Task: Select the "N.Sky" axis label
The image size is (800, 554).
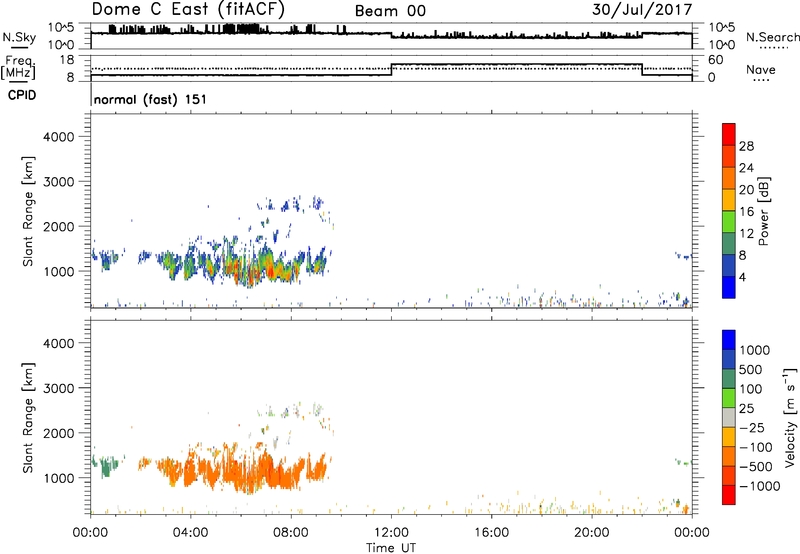Action: 19,37
